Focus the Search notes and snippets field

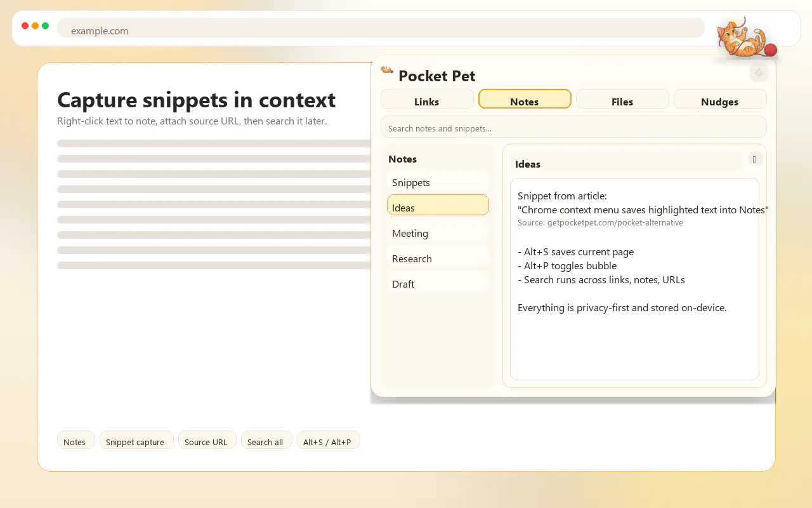point(573,127)
